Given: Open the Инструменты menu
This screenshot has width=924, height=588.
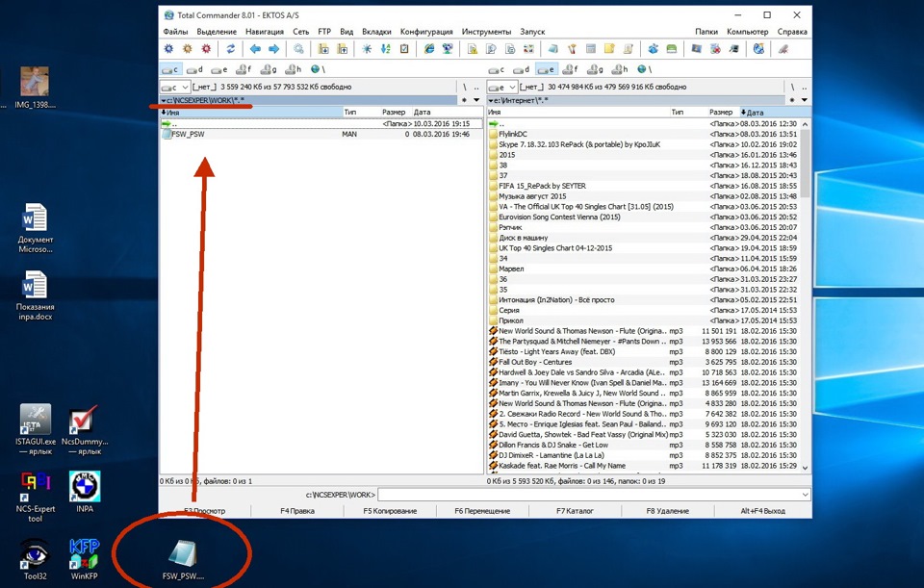Looking at the screenshot, I should (x=486, y=32).
